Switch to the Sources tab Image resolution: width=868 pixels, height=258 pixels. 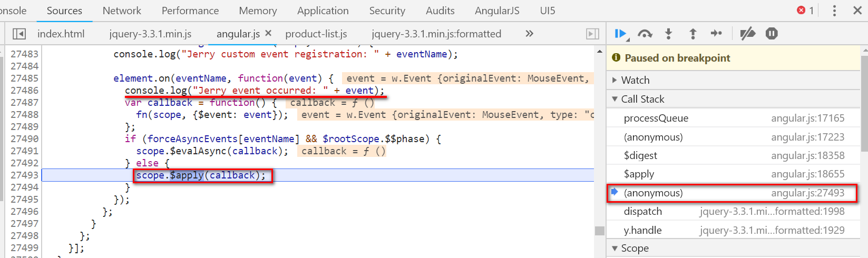(64, 11)
